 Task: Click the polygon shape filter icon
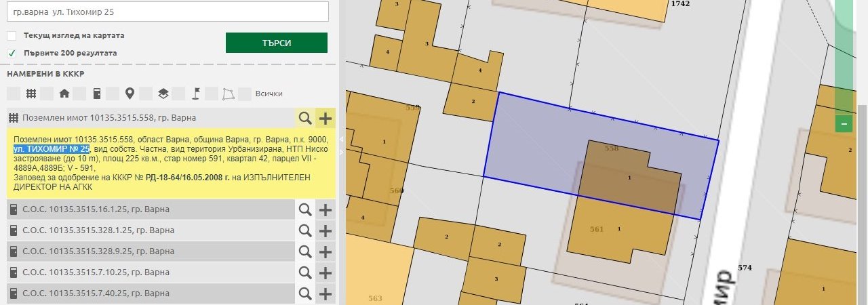coord(229,94)
